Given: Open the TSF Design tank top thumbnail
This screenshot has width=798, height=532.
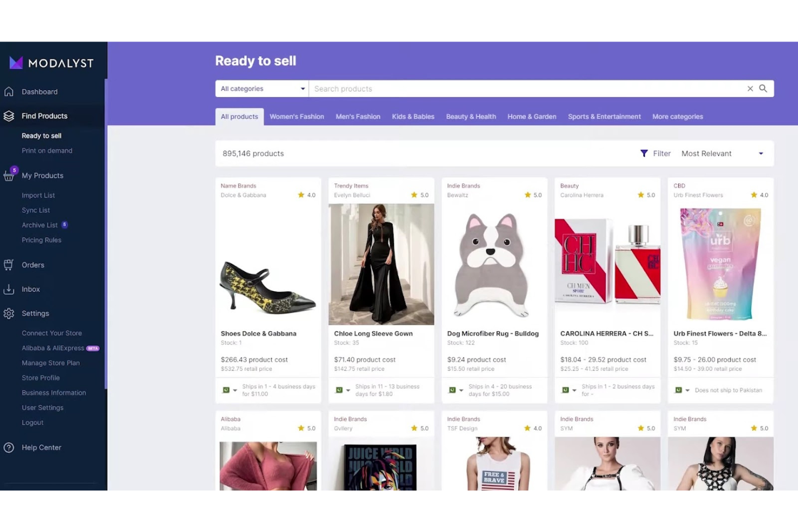Looking at the screenshot, I should click(x=494, y=464).
